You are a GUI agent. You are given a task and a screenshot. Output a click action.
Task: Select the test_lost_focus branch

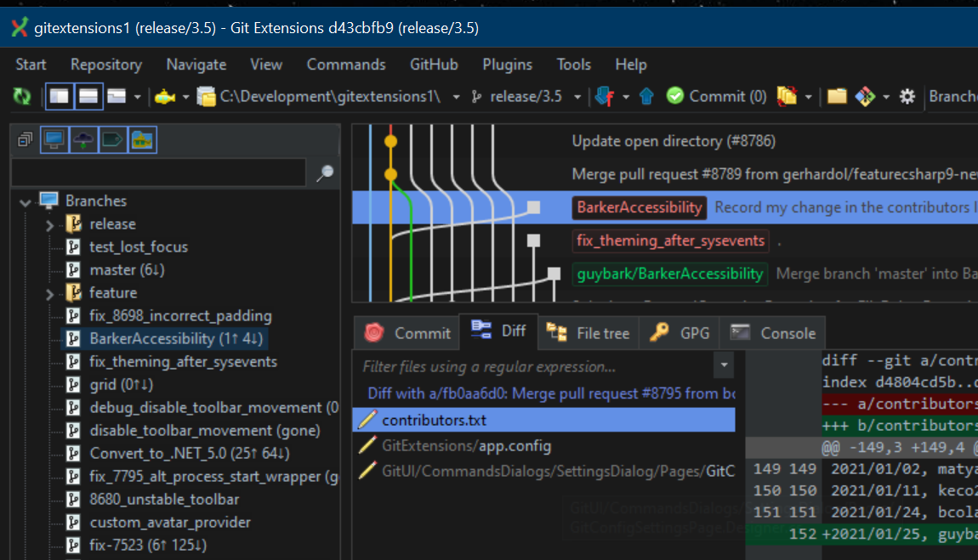point(139,247)
